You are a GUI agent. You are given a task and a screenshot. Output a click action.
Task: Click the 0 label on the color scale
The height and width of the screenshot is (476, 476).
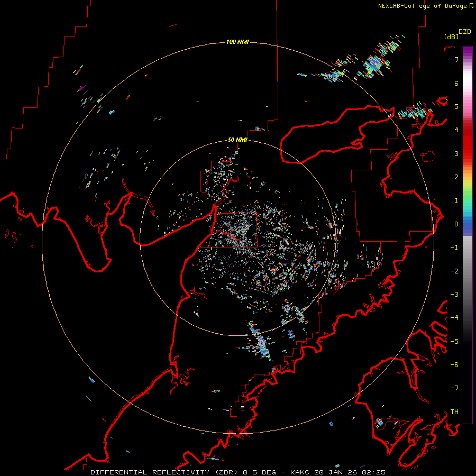tap(456, 224)
